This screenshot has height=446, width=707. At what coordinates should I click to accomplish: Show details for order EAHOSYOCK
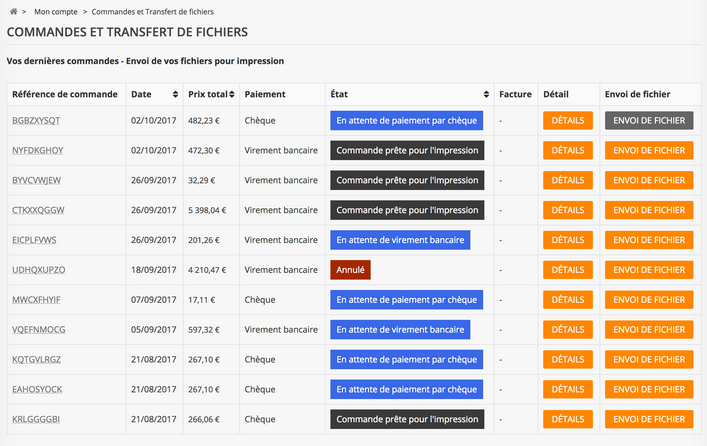(x=568, y=389)
